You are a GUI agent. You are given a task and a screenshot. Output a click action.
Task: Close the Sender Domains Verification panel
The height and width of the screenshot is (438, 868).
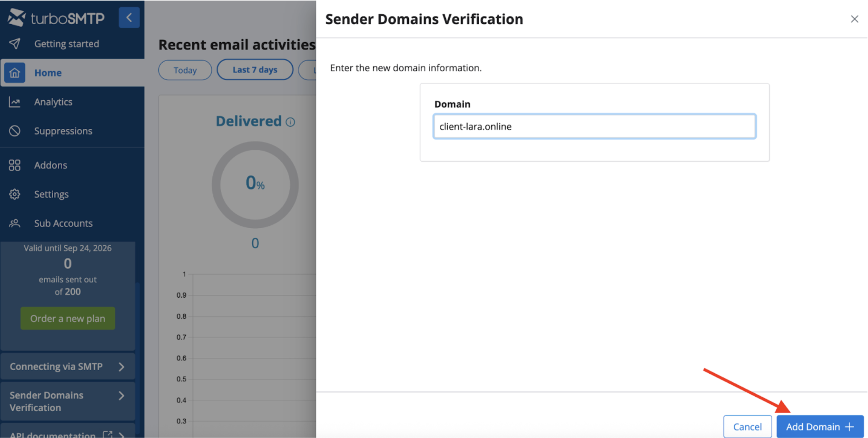pyautogui.click(x=854, y=19)
